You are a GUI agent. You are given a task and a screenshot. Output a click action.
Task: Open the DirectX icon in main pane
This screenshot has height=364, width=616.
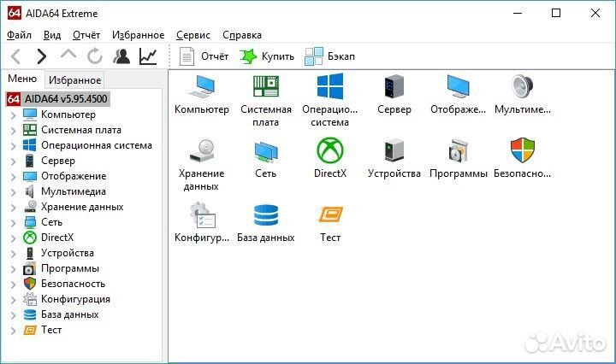click(x=330, y=152)
